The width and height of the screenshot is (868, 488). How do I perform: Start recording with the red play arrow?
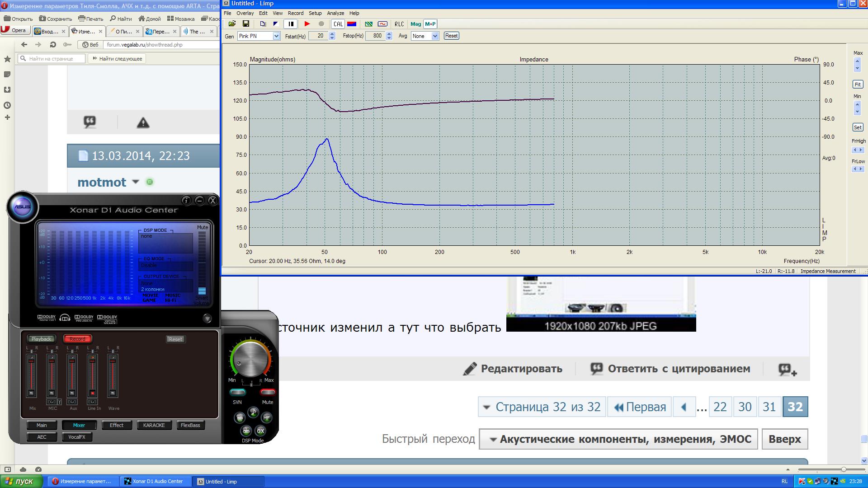(307, 24)
